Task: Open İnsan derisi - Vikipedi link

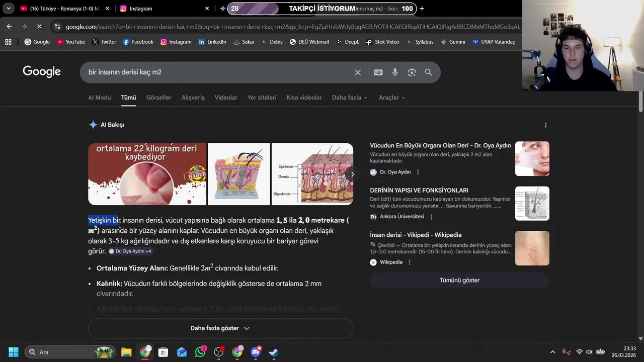Action: (x=416, y=235)
